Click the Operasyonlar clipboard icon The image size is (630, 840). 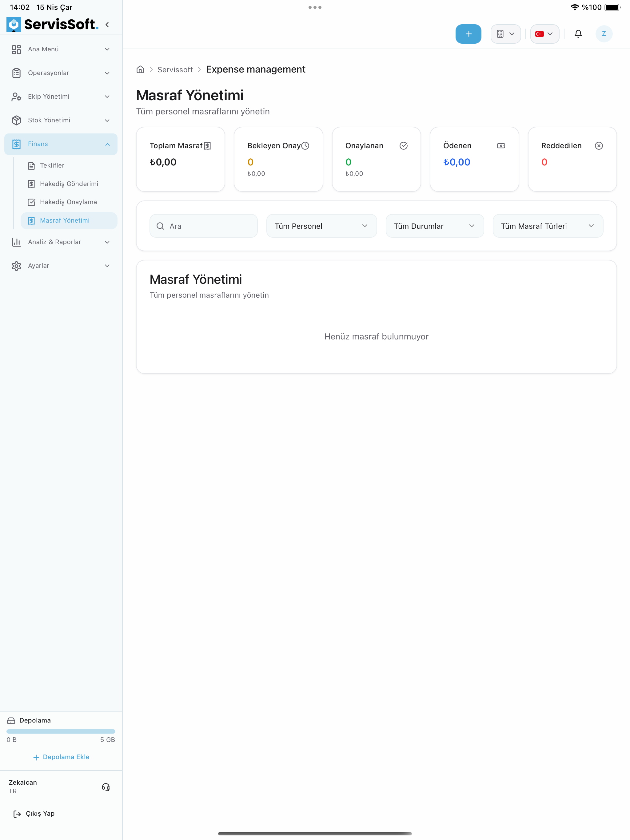point(16,73)
